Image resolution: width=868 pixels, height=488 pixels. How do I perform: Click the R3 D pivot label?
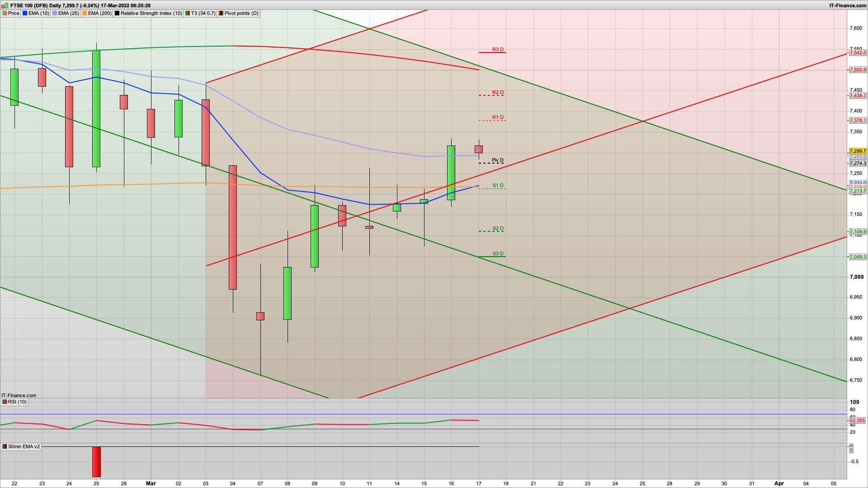(x=498, y=50)
